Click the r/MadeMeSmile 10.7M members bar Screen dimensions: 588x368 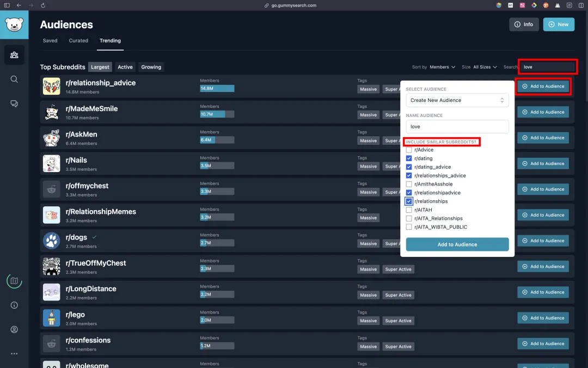[x=217, y=114]
